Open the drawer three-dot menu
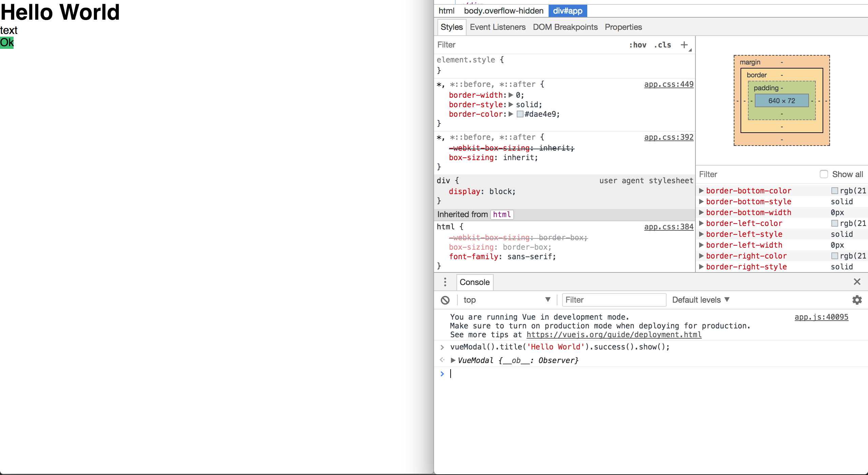 point(445,282)
